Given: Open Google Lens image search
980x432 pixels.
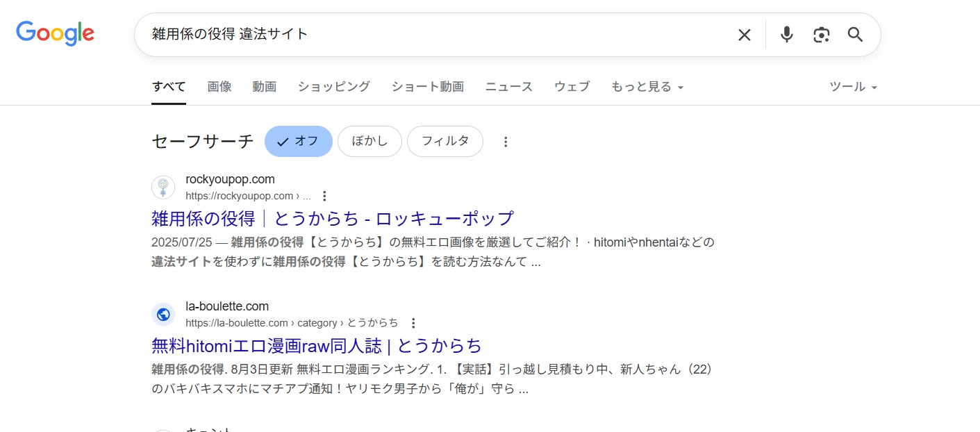Looking at the screenshot, I should [x=821, y=34].
